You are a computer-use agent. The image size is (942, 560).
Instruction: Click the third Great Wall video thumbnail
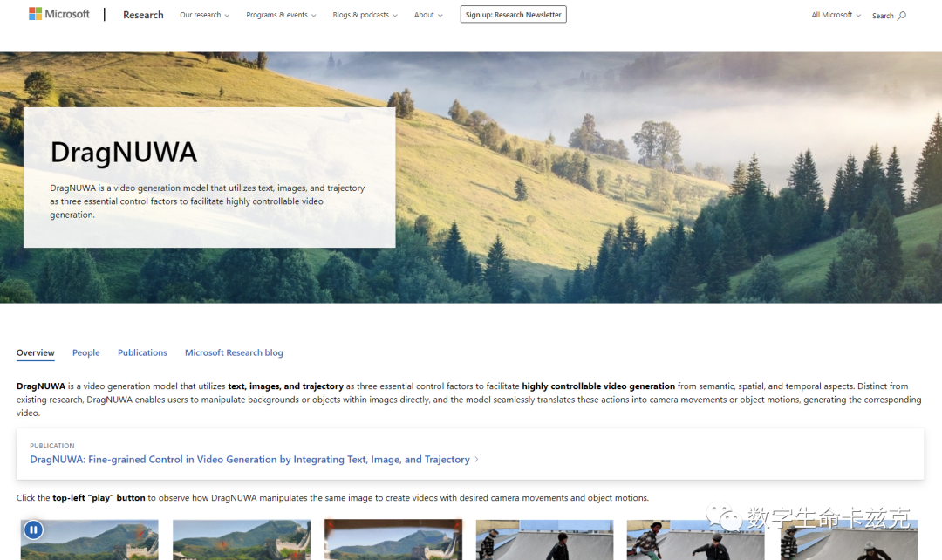[x=393, y=540]
